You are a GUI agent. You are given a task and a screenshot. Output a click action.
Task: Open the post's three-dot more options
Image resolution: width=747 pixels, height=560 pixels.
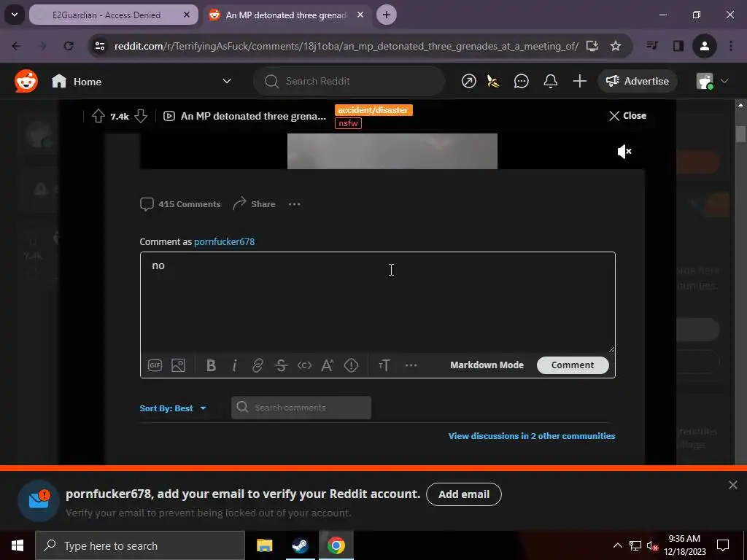coord(295,204)
